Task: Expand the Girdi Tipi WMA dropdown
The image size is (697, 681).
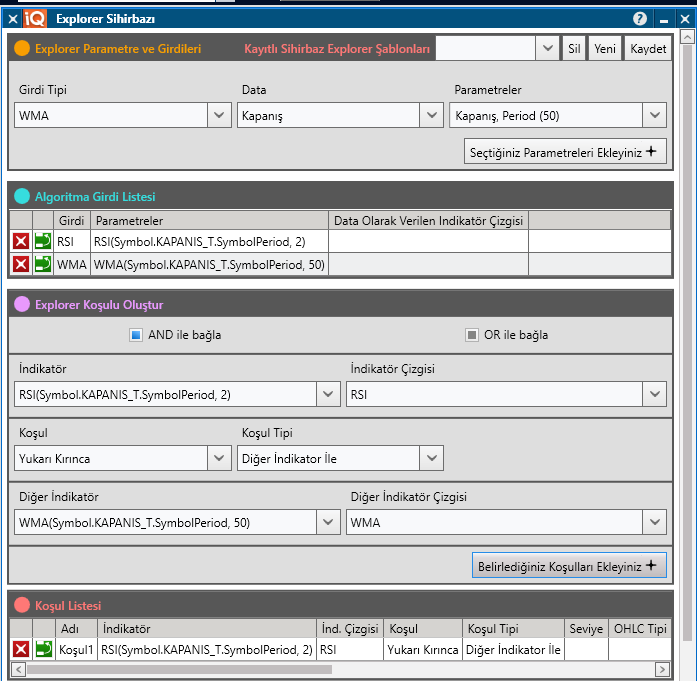Action: click(220, 116)
